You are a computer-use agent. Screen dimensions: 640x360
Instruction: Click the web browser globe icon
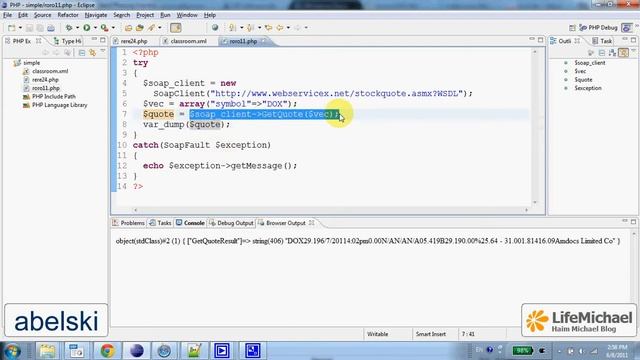(215, 28)
